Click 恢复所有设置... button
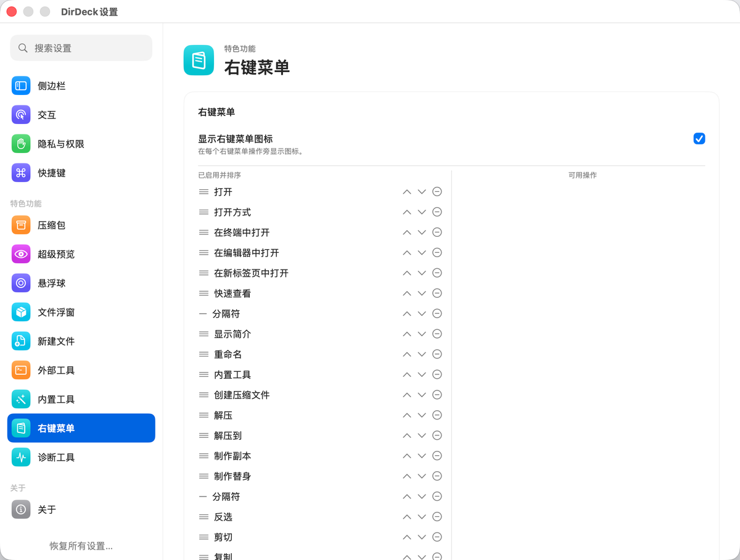740x560 pixels. (x=81, y=546)
